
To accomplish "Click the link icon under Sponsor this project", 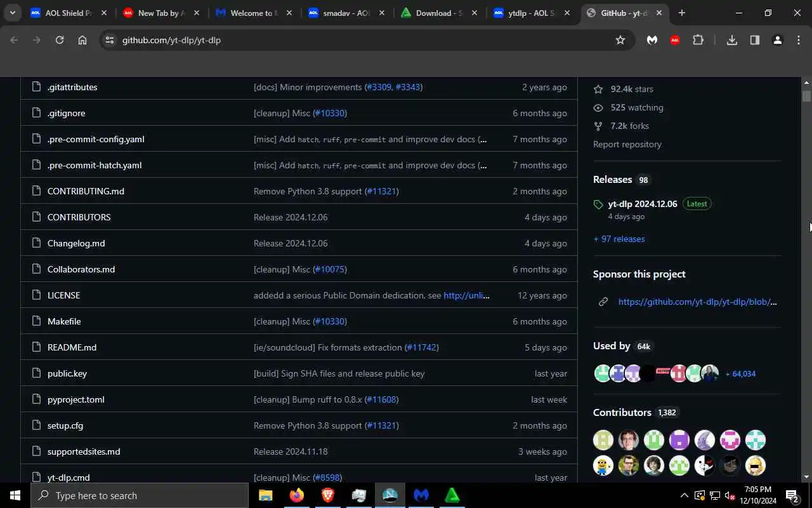I will click(x=603, y=302).
